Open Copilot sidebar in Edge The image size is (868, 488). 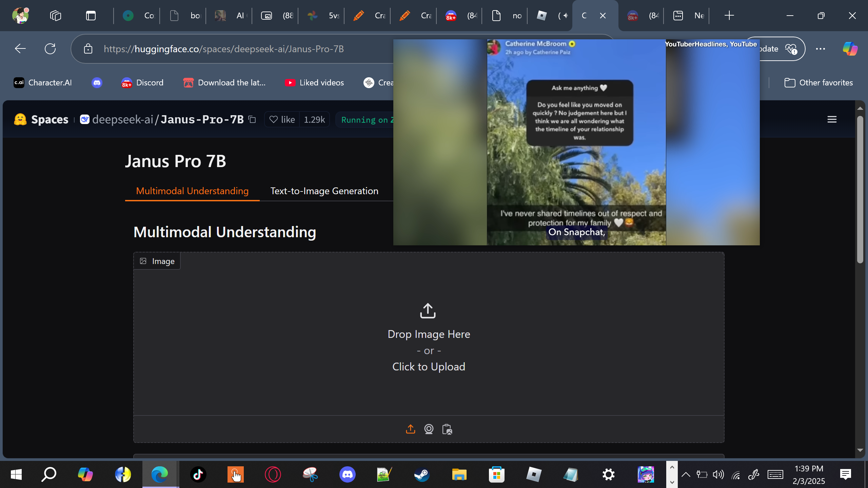[x=850, y=49]
